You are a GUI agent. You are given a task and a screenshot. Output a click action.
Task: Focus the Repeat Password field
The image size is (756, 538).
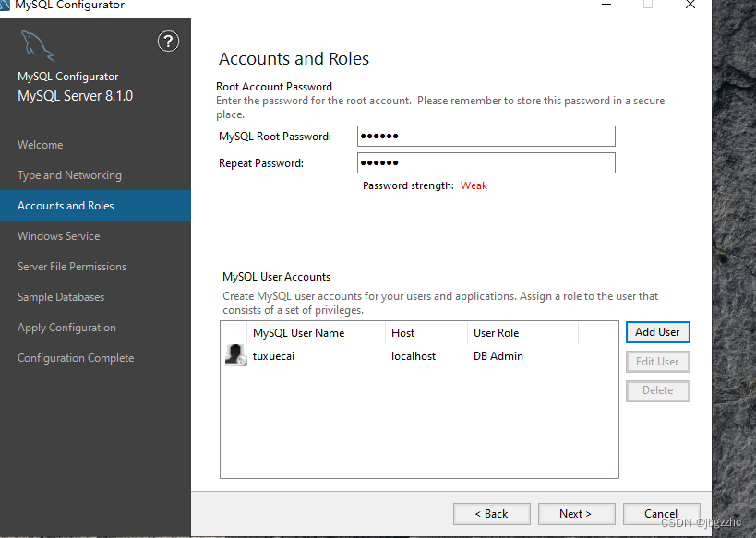pyautogui.click(x=486, y=163)
